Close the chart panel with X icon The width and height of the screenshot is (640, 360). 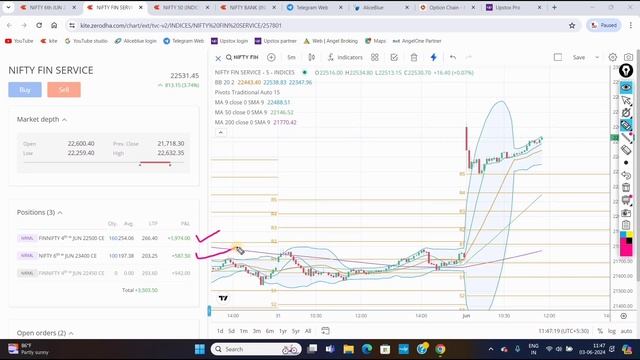coord(218,58)
